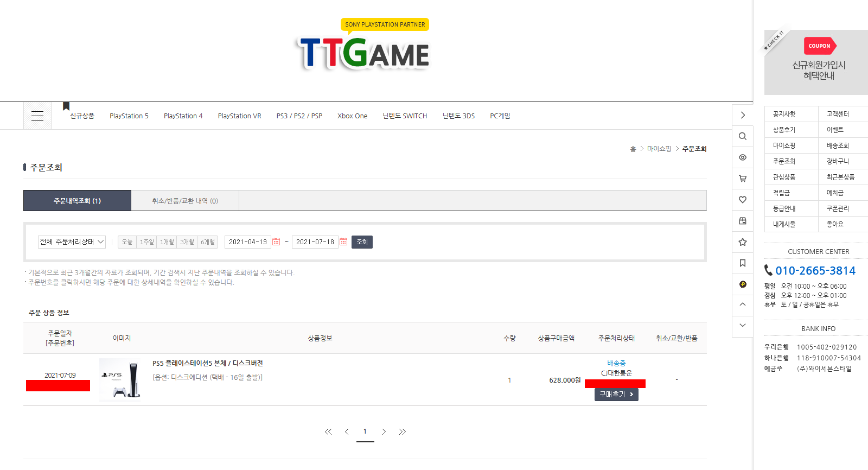Image resolution: width=868 pixels, height=470 pixels.
Task: Click the delivery box icon in the sidebar
Action: pos(743,221)
